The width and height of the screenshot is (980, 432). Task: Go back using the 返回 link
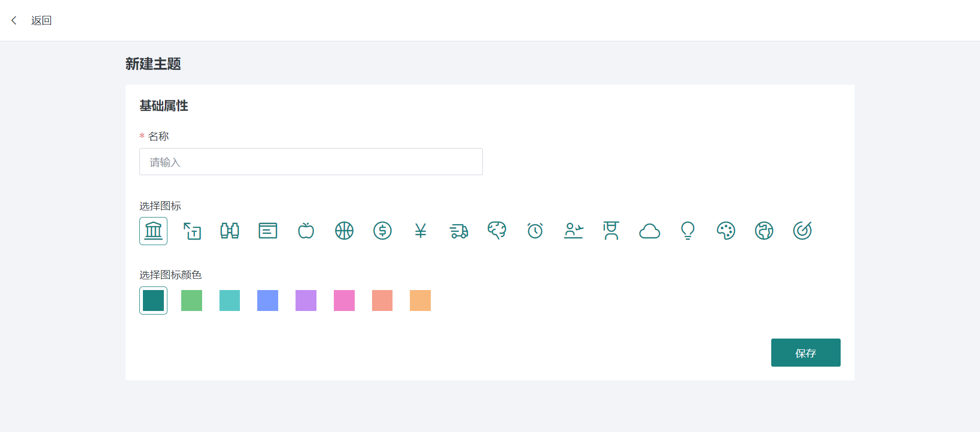point(41,20)
